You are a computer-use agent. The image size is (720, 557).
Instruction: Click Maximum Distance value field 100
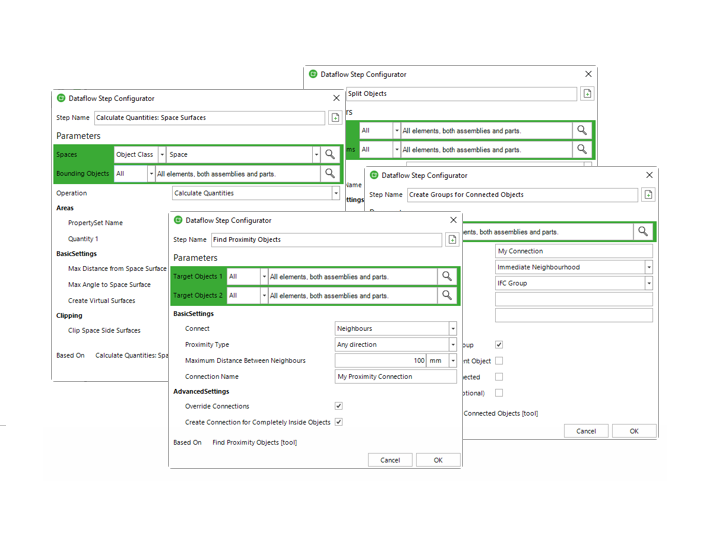pos(381,360)
